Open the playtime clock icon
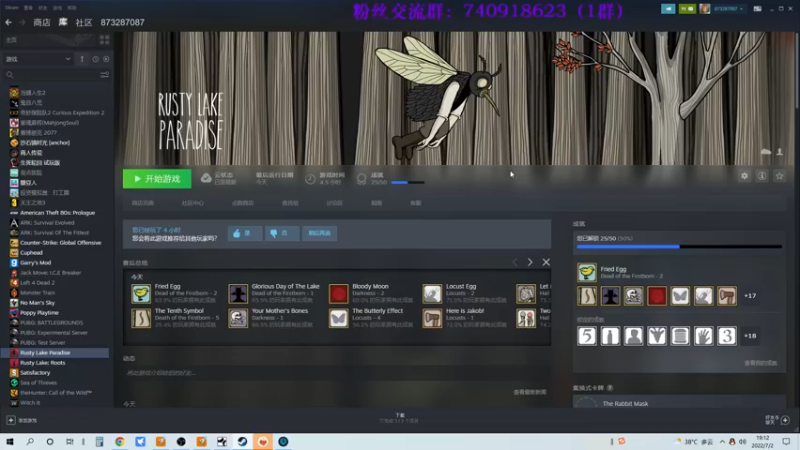This screenshot has height=450, width=800. tap(310, 179)
